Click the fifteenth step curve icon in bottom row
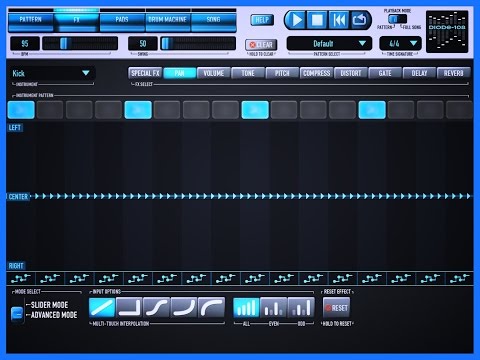 pos(430,278)
